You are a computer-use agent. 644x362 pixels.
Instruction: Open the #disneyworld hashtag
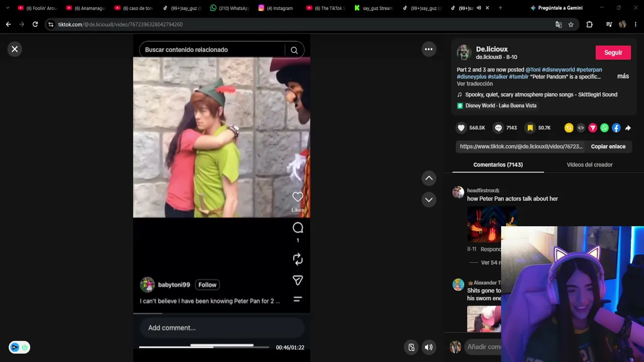point(558,70)
